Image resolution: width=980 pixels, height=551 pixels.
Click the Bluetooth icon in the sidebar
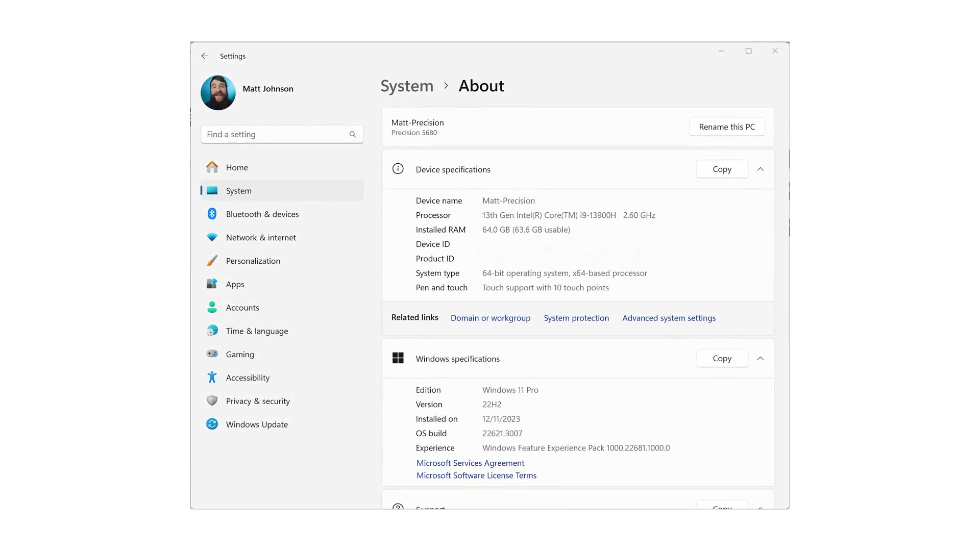coord(212,214)
